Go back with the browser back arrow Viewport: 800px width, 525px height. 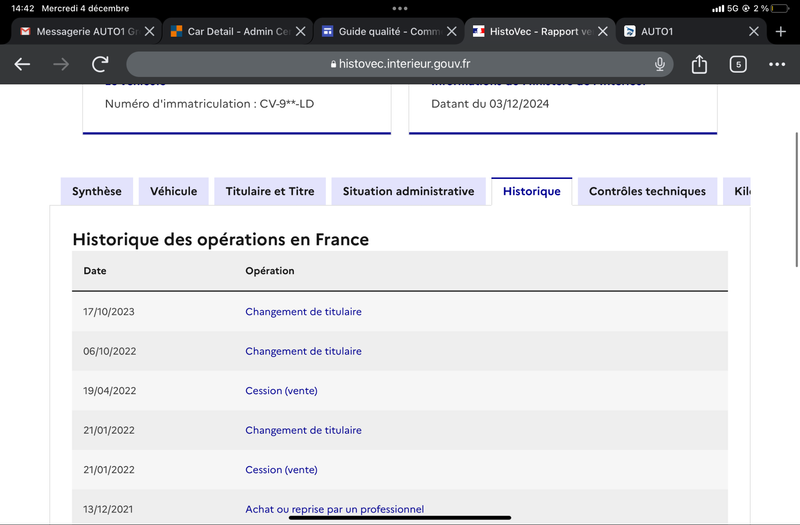click(x=22, y=64)
